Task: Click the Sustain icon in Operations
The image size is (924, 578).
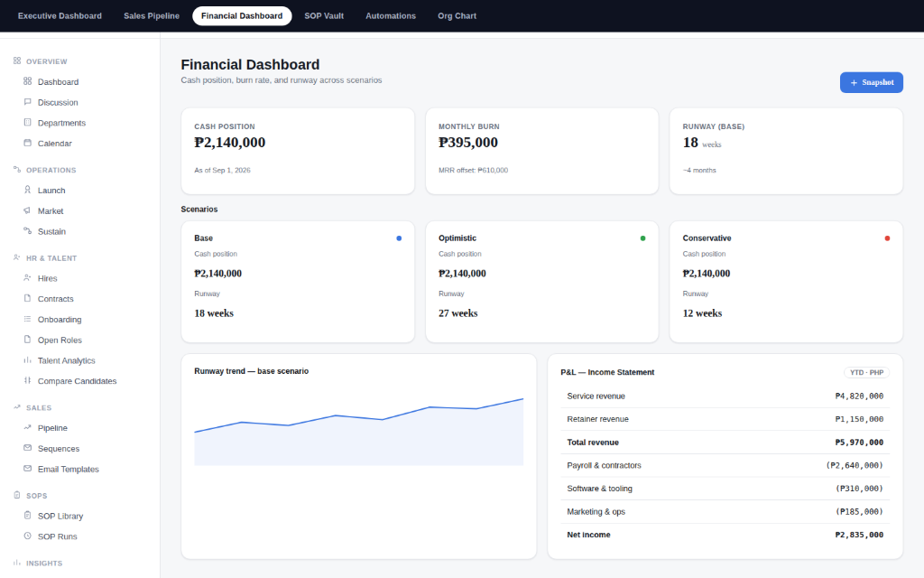Action: (x=27, y=231)
